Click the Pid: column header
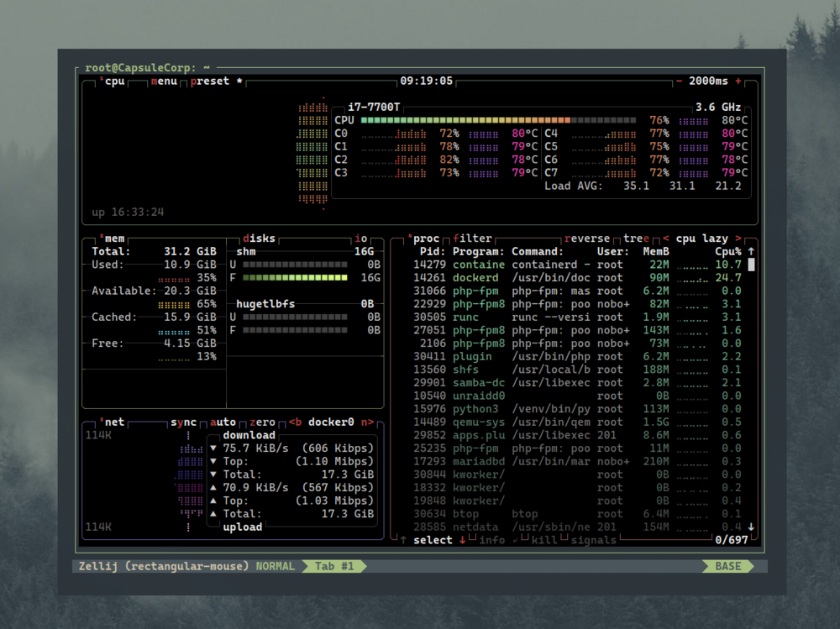The height and width of the screenshot is (629, 840). 433,251
